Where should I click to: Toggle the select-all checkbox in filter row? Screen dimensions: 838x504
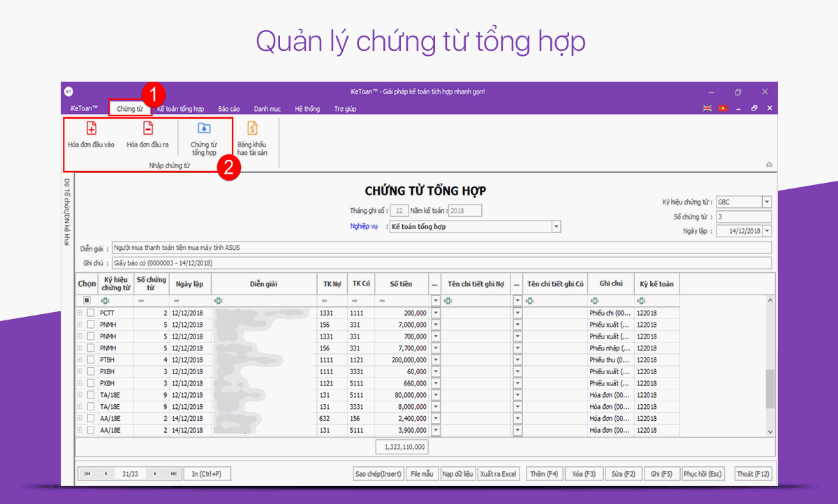click(87, 300)
